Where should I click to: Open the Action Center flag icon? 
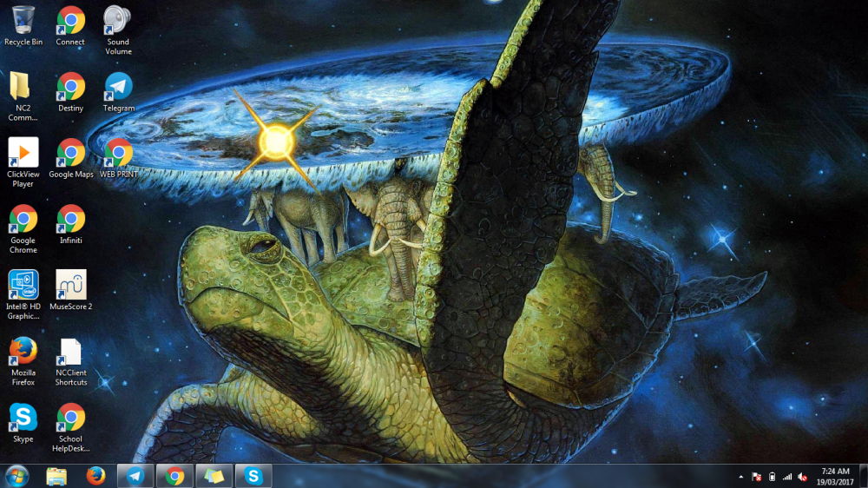click(x=756, y=477)
